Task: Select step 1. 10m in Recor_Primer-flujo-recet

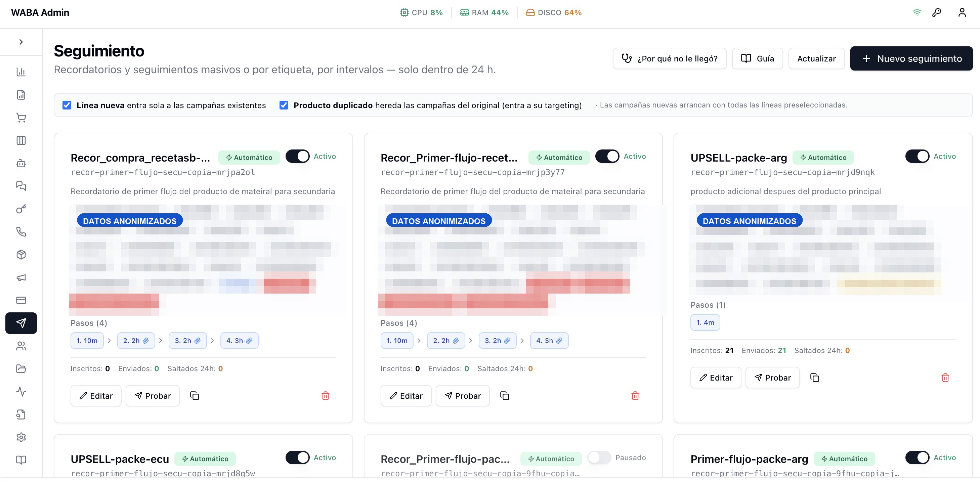Action: [397, 341]
